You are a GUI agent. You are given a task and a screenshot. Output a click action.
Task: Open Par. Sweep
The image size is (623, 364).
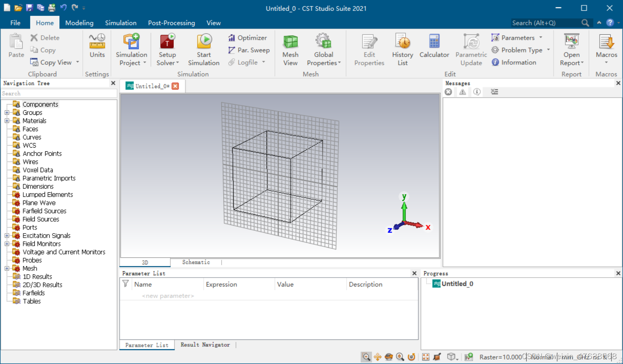tap(249, 50)
